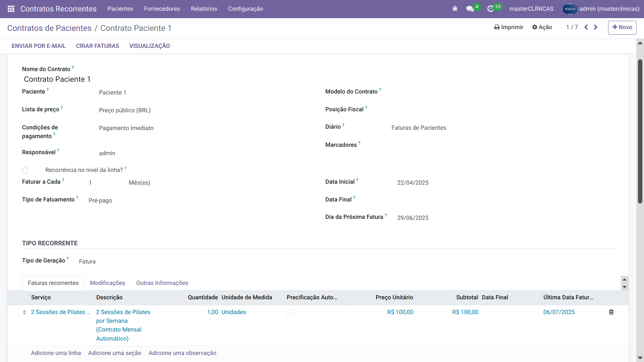644x362 pixels.
Task: Open the apps grid menu icon
Action: pyautogui.click(x=11, y=9)
